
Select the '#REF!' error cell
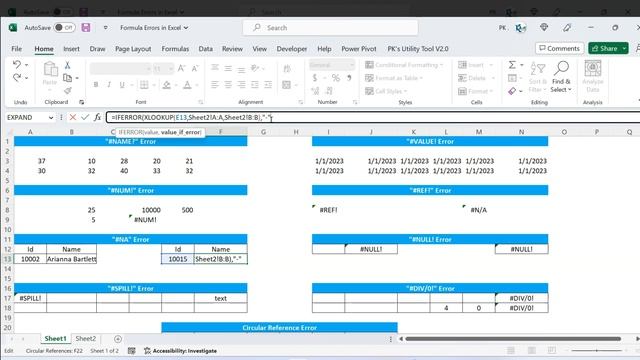coord(328,210)
